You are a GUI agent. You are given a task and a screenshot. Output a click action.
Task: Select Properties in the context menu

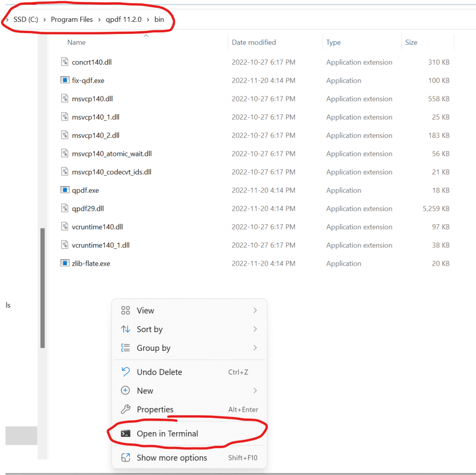[x=190, y=409]
